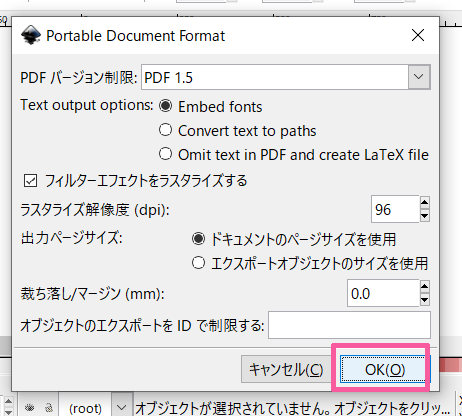Select the Embed fonts radio option
The width and height of the screenshot is (462, 416).
[x=165, y=106]
